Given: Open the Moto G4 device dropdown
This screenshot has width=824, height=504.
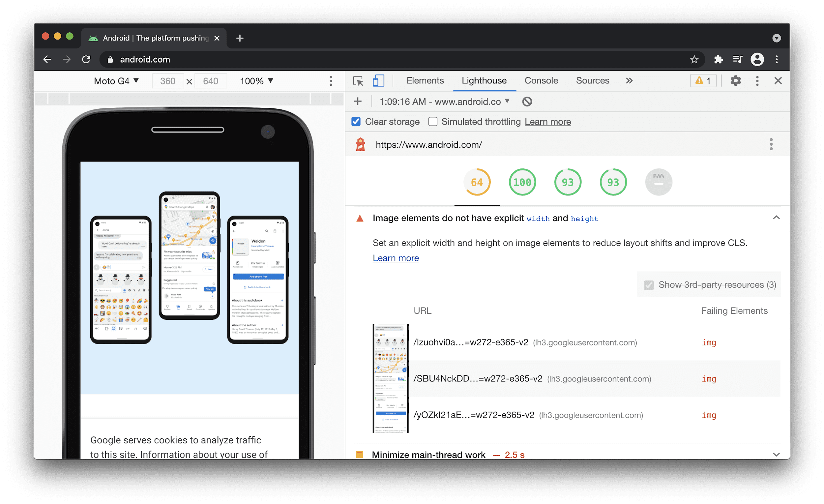Looking at the screenshot, I should 118,81.
